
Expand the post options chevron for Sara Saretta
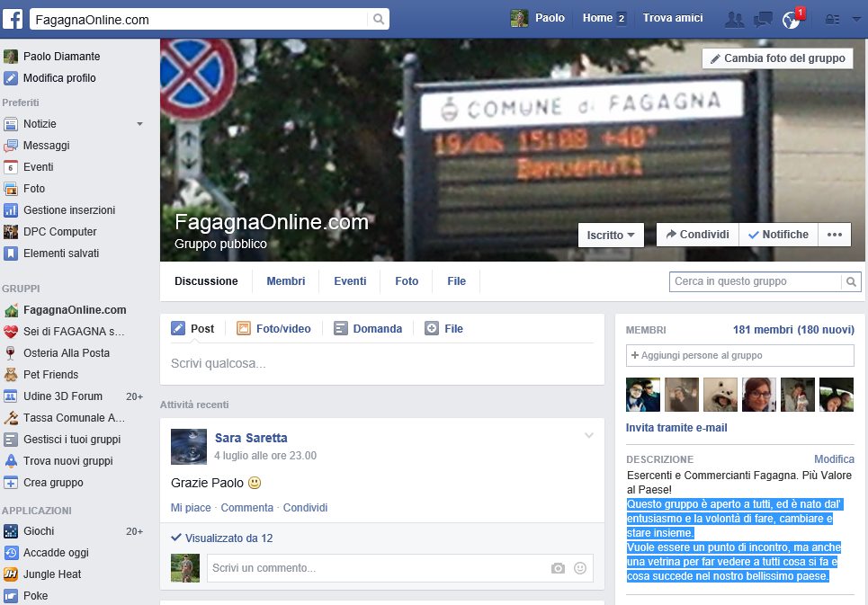pyautogui.click(x=589, y=436)
